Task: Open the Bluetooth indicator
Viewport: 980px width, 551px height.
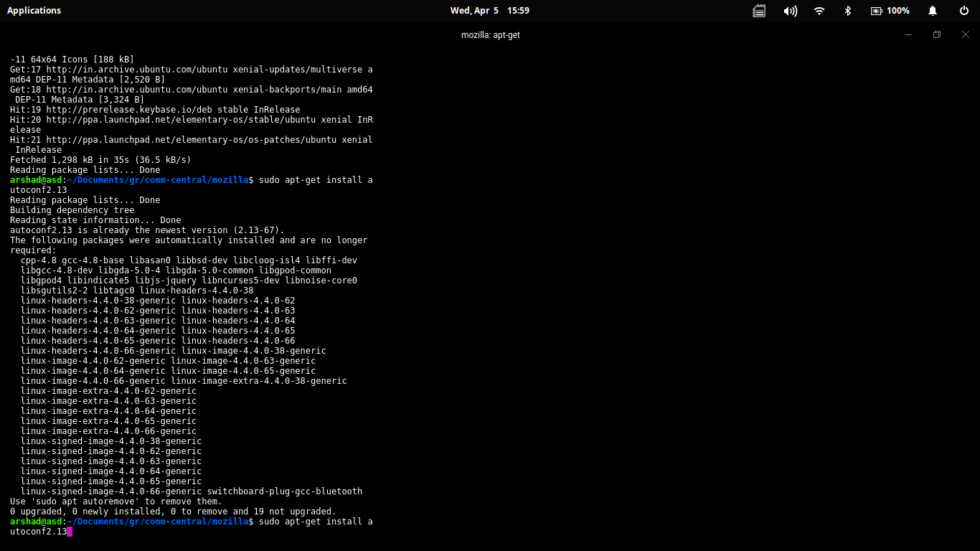Action: click(x=847, y=11)
